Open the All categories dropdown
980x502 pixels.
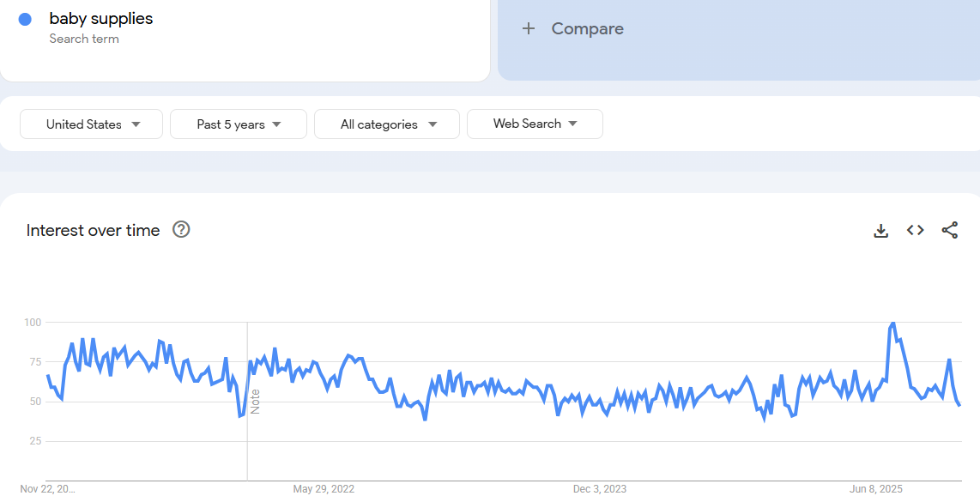[x=386, y=124]
